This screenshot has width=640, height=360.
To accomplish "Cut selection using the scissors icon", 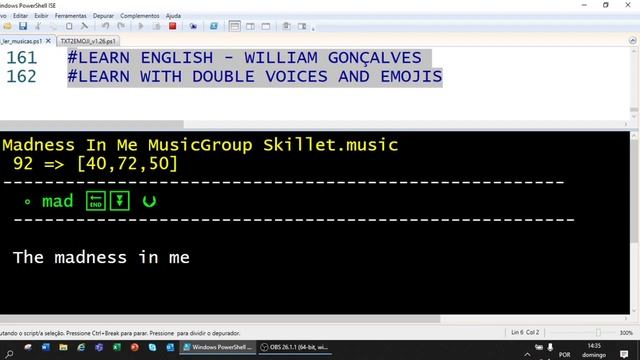I will (x=38, y=27).
